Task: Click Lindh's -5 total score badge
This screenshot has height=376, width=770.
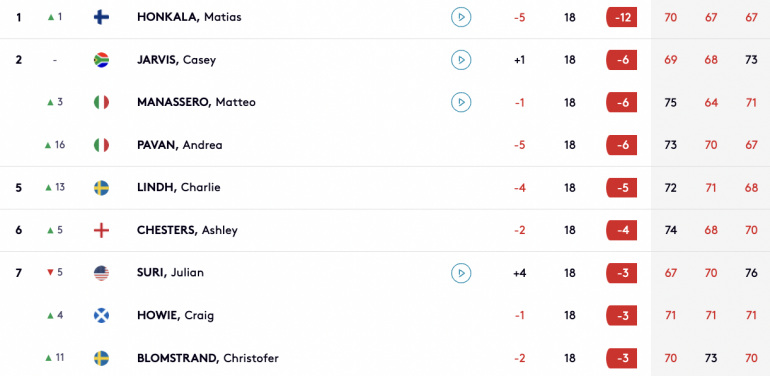Action: pyautogui.click(x=622, y=188)
